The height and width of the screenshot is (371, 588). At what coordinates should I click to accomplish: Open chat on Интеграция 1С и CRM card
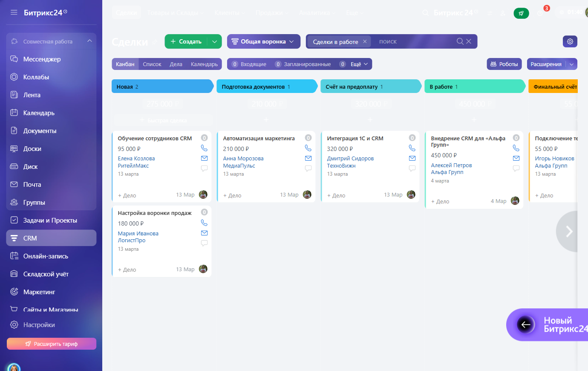click(x=412, y=168)
